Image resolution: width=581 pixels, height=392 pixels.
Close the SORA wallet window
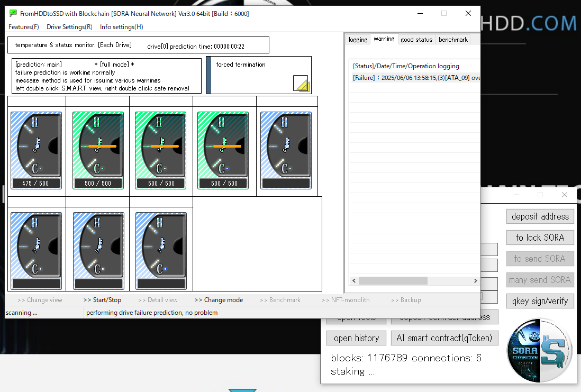click(x=564, y=195)
